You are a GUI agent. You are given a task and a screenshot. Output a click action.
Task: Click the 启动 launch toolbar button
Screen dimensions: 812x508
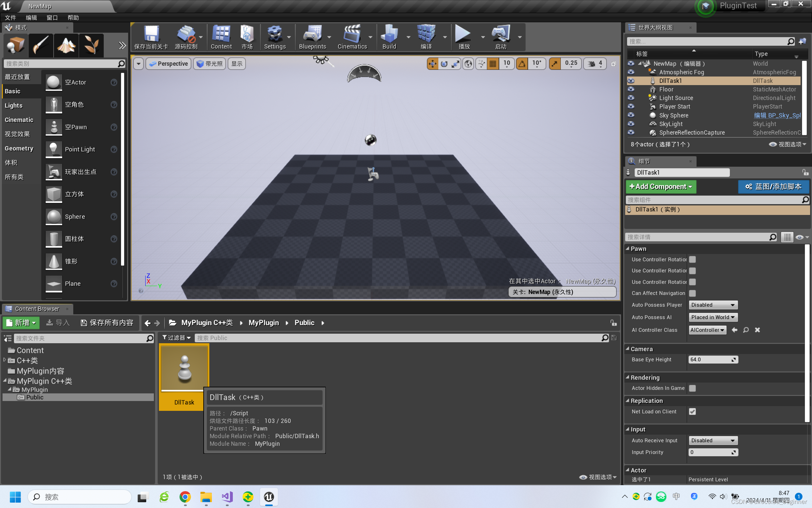pos(501,37)
